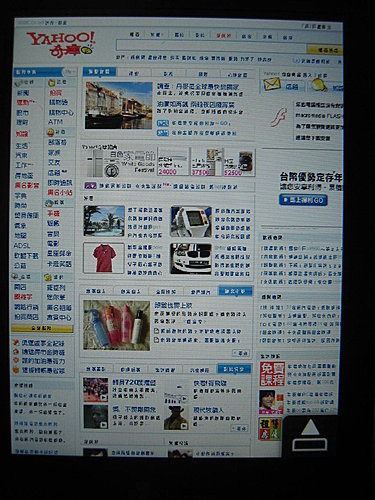Click the ADSL link in the sidebar
Viewport: 375px width, 500px height.
coord(22,246)
